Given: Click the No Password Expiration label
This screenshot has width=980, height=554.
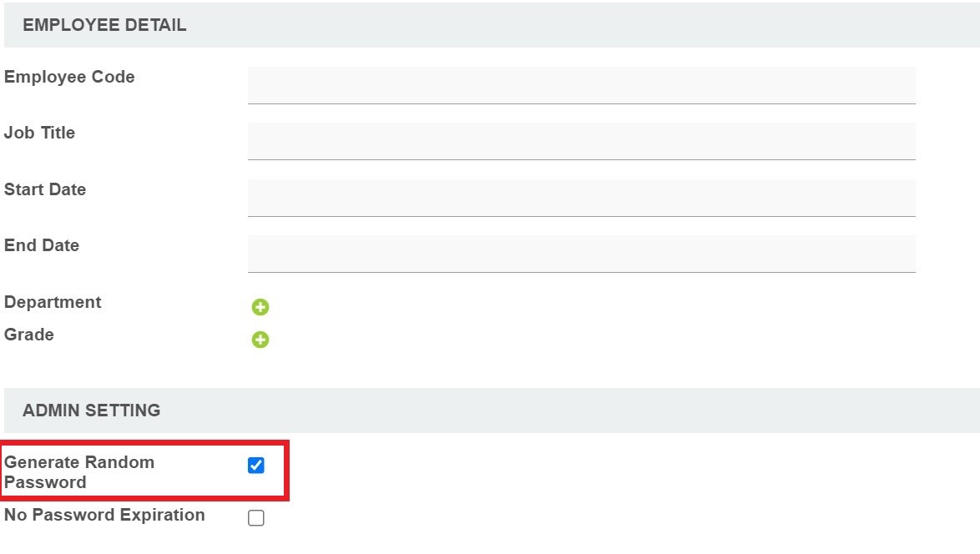Looking at the screenshot, I should pos(104,515).
